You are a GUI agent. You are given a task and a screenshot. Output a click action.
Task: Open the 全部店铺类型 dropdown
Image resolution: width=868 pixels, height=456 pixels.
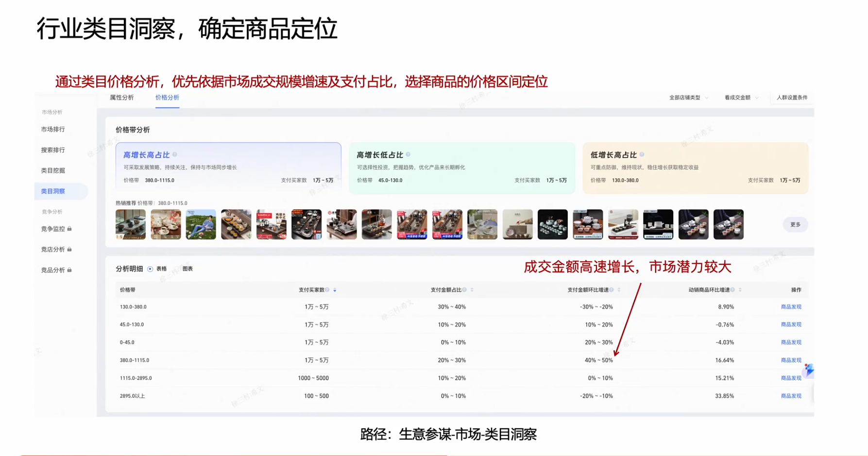688,98
